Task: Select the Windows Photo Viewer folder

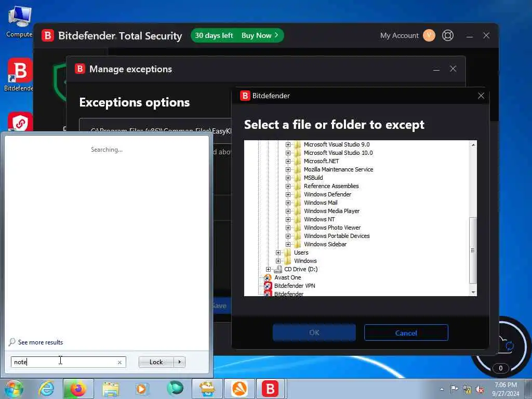Action: point(332,228)
